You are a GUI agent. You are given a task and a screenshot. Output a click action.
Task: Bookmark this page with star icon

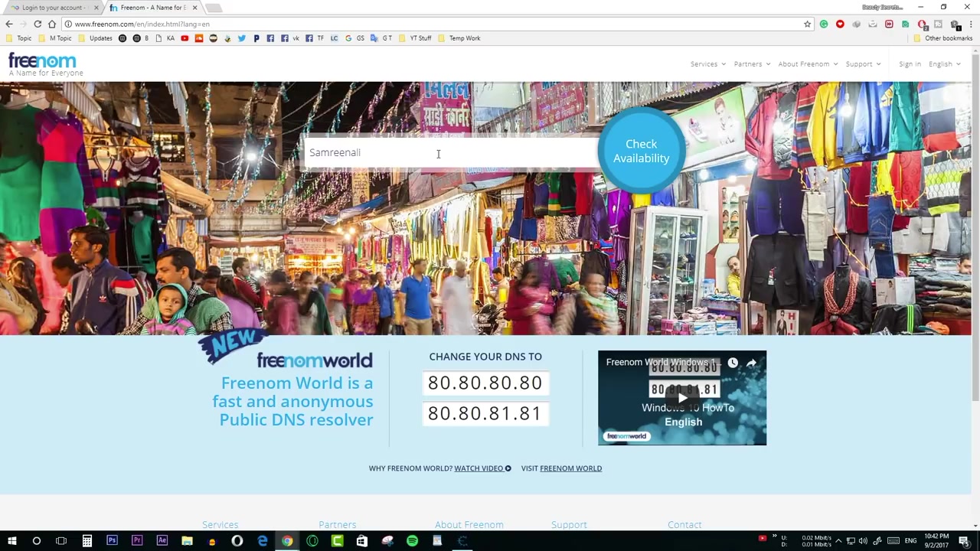click(x=807, y=24)
